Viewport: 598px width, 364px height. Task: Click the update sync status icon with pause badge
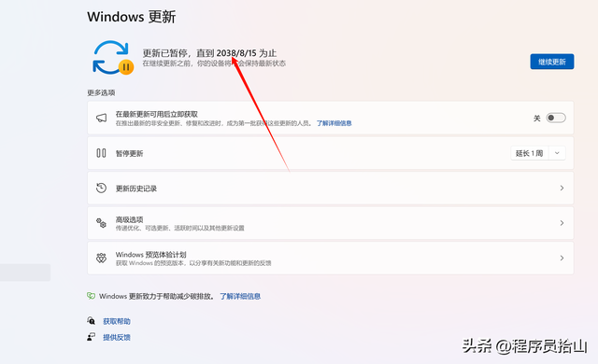coord(113,58)
